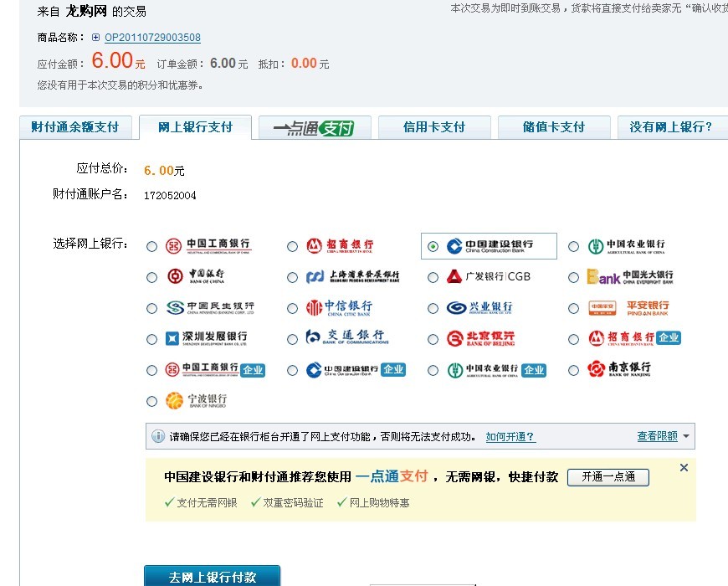Image resolution: width=728 pixels, height=586 pixels.
Task: Close the 一点通 recommendation banner
Action: pyautogui.click(x=684, y=468)
